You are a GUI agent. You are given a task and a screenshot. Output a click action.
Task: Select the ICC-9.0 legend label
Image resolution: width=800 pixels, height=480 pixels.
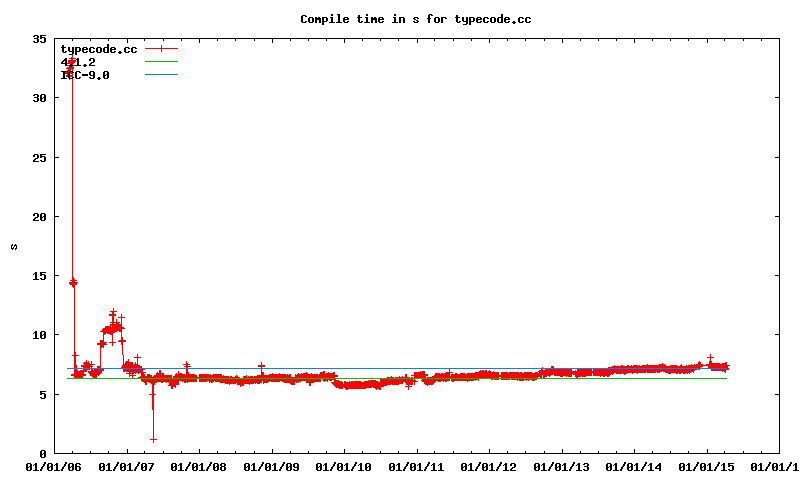point(85,75)
